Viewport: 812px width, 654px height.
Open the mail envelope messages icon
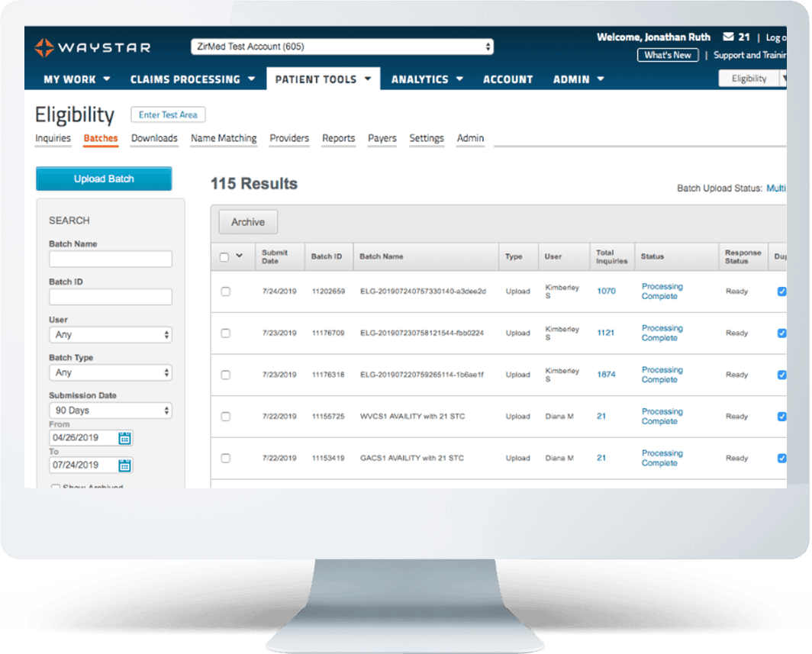[728, 37]
